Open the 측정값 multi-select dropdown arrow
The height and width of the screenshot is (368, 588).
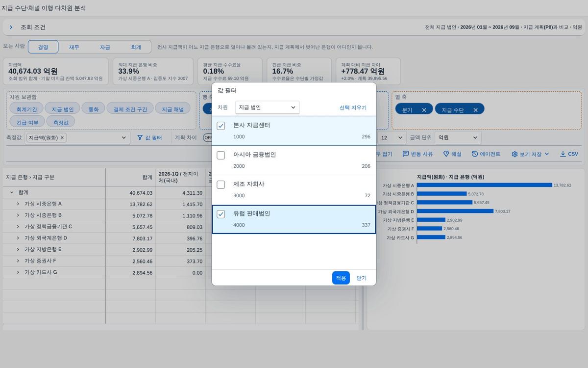123,138
